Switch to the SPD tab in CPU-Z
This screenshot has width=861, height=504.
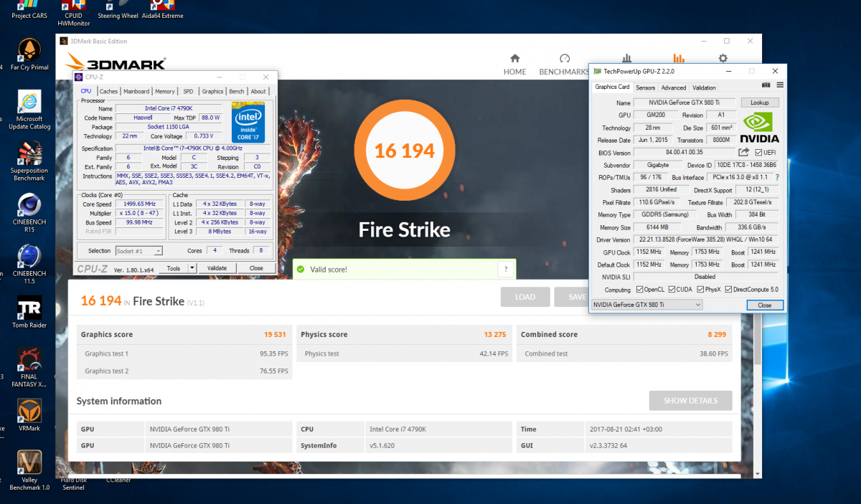point(188,91)
